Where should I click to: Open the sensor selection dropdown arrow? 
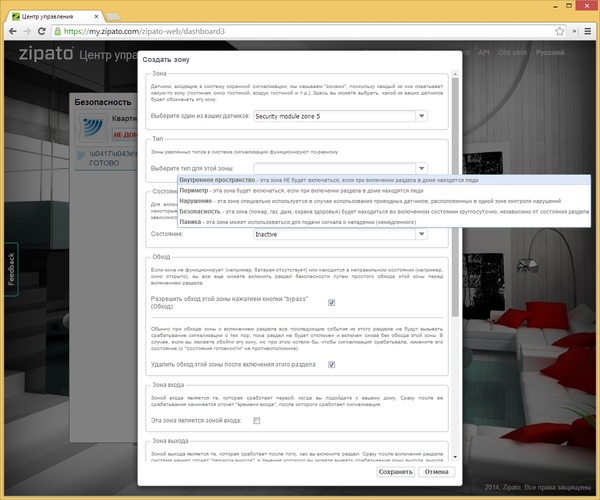tap(421, 116)
